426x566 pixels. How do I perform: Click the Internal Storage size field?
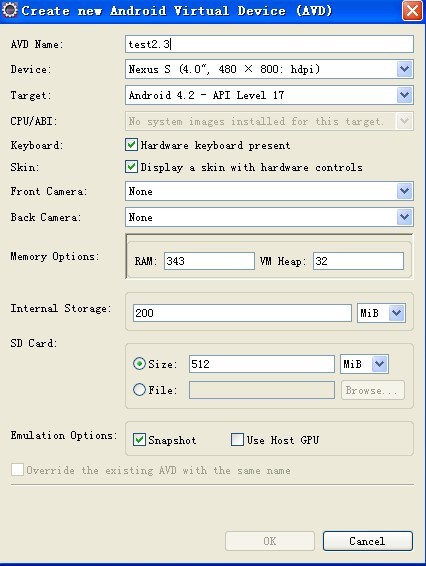tap(242, 313)
